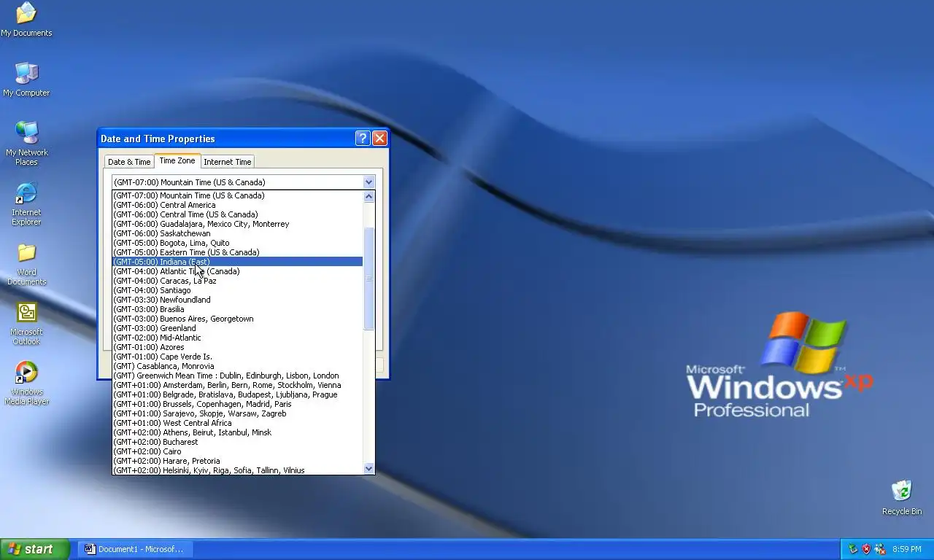
Task: Choose Bogota, Lima, Quito
Action: [237, 243]
